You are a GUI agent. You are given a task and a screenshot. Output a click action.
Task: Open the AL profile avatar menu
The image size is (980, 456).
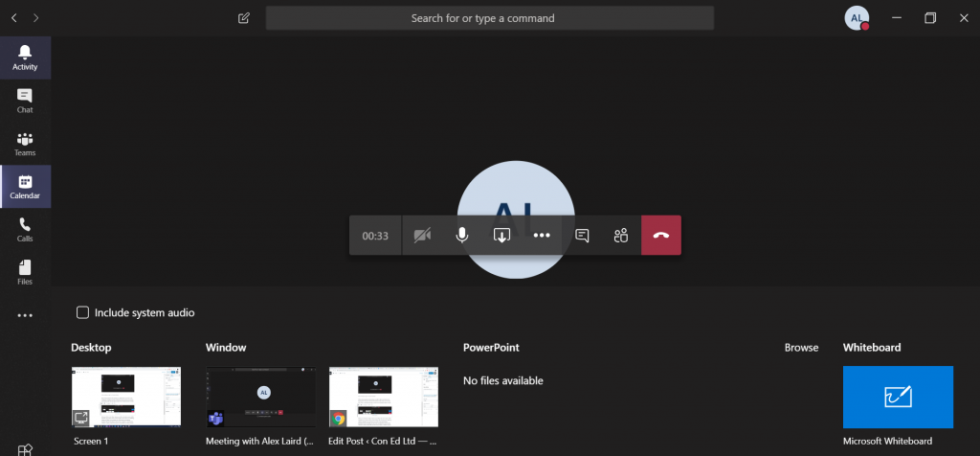pos(857,18)
